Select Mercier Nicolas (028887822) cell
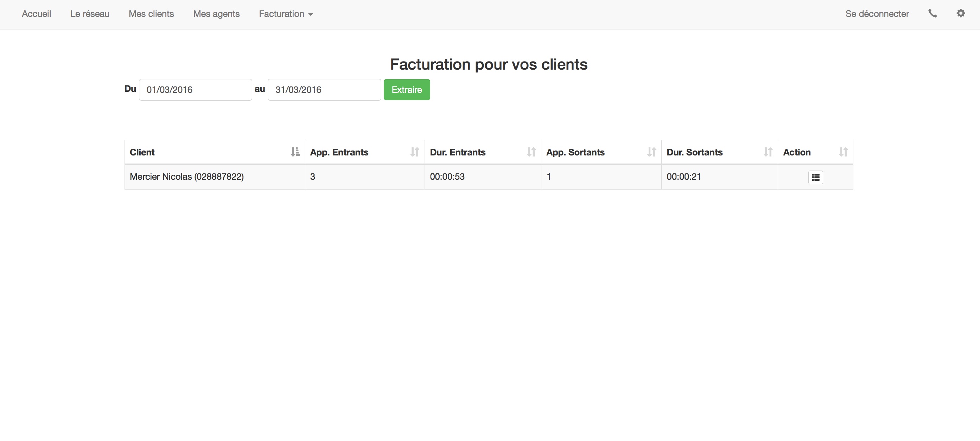 click(215, 177)
